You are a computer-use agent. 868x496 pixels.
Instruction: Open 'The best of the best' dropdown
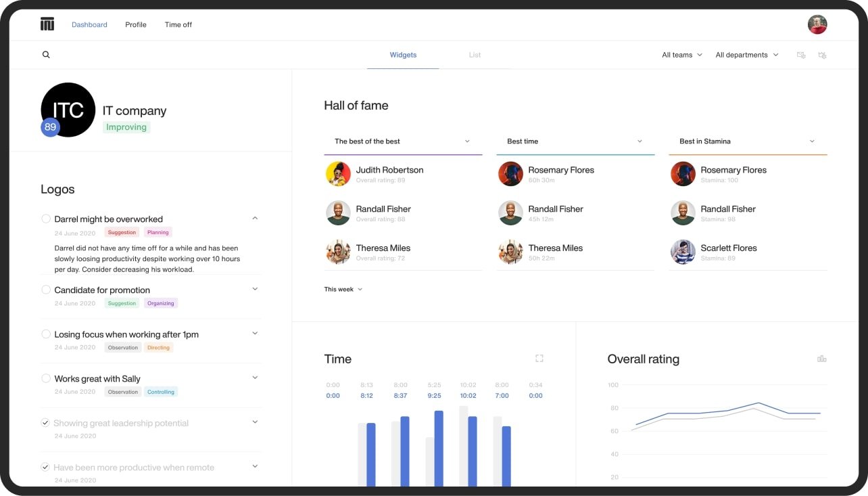tap(402, 141)
